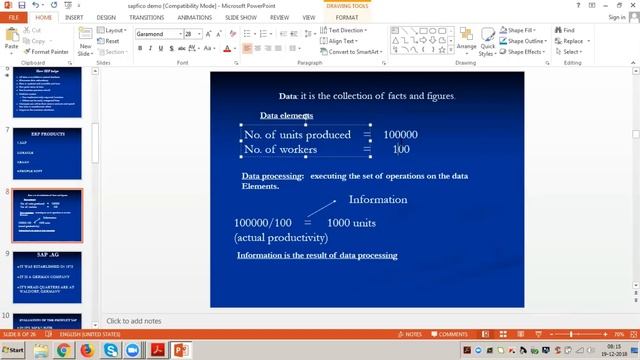Click the Save icon in title bar
Image resolution: width=640 pixels, height=360 pixels.
click(21, 5)
